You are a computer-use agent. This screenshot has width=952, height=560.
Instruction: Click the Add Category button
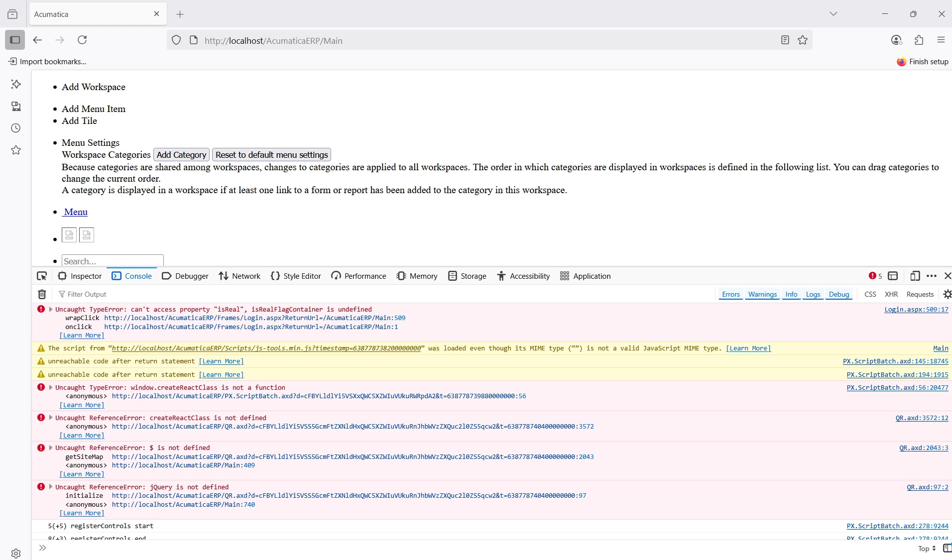(x=181, y=155)
